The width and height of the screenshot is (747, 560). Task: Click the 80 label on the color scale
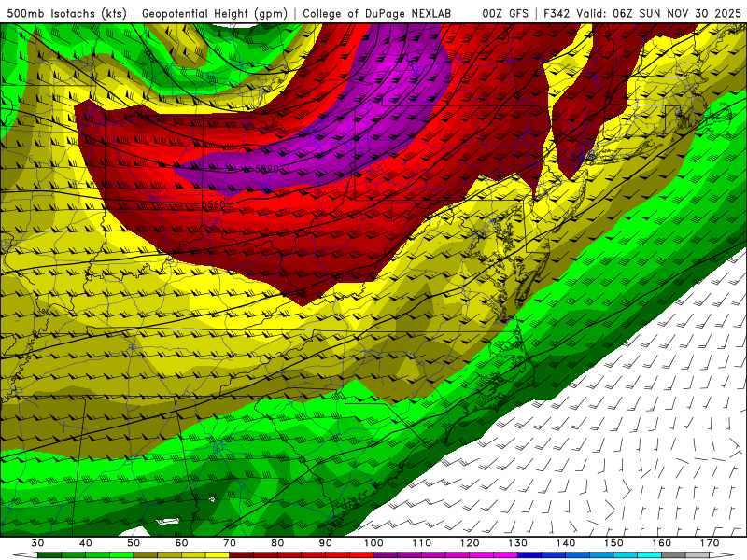(x=277, y=543)
